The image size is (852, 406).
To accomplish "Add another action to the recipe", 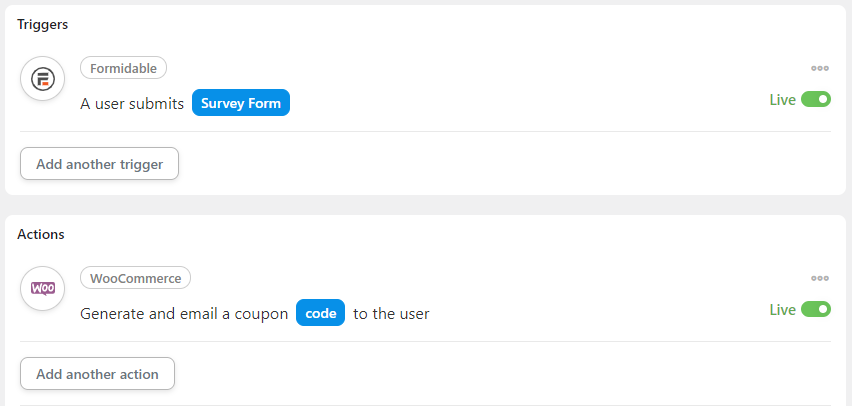I will 97,373.
